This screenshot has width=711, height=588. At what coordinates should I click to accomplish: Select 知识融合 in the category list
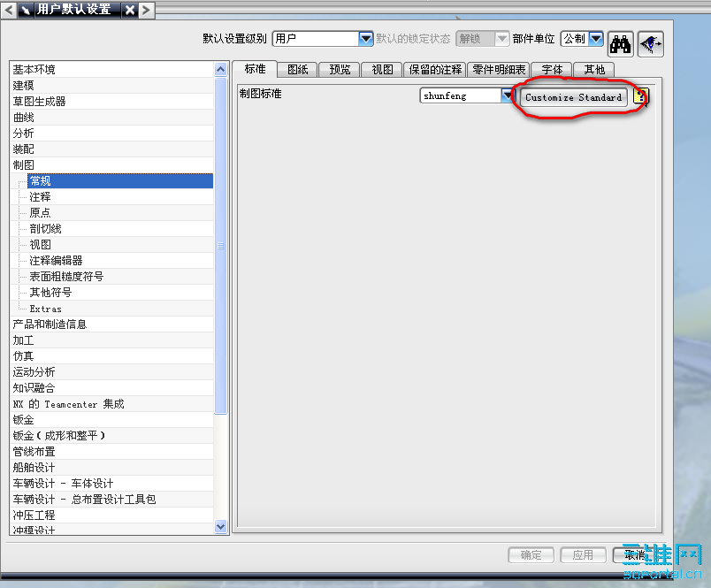pyautogui.click(x=111, y=387)
